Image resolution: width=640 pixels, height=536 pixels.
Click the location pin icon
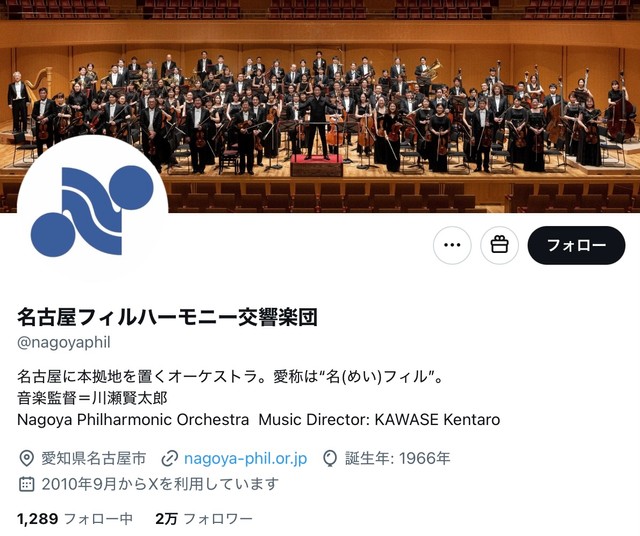tap(27, 458)
